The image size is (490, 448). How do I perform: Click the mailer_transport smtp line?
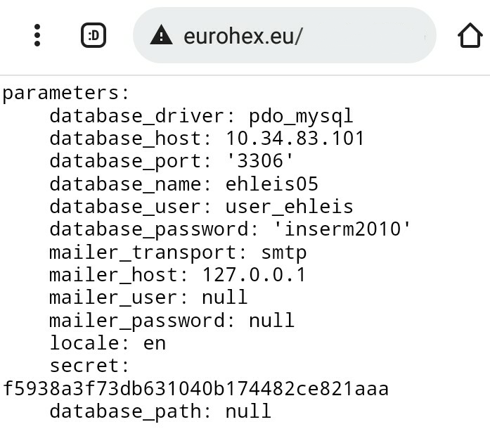(x=178, y=252)
